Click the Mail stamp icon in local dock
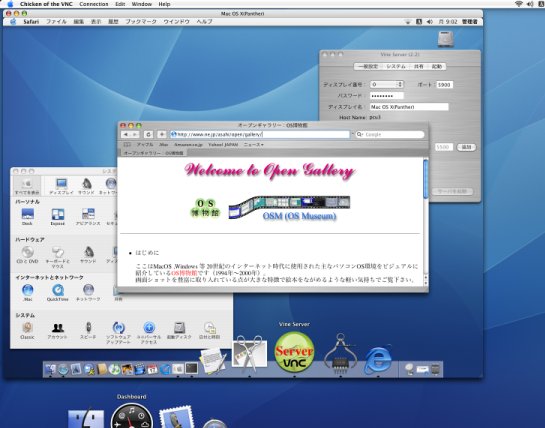The height and width of the screenshot is (428, 545). pos(176,417)
